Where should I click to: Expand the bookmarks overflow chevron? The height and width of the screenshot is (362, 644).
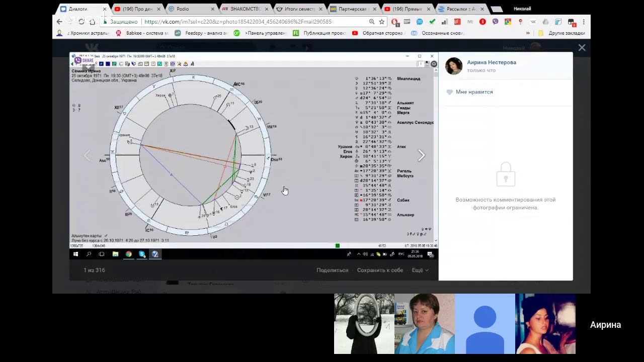click(x=528, y=33)
